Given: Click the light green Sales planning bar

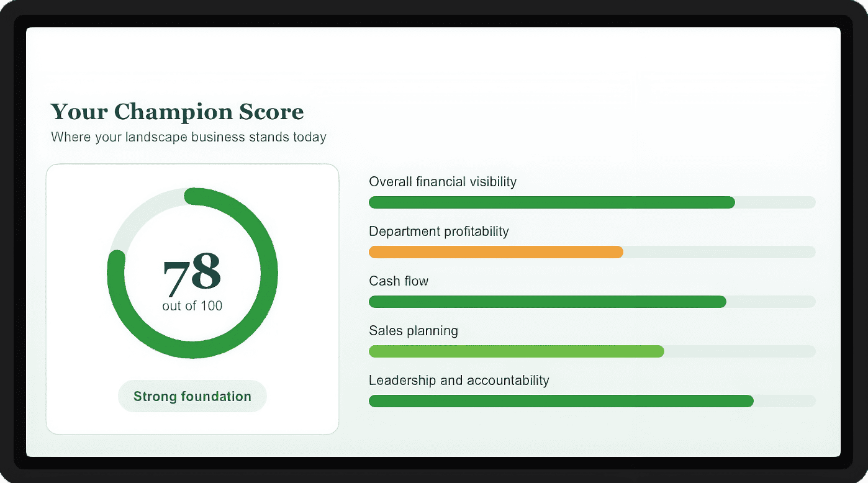Looking at the screenshot, I should pos(517,351).
